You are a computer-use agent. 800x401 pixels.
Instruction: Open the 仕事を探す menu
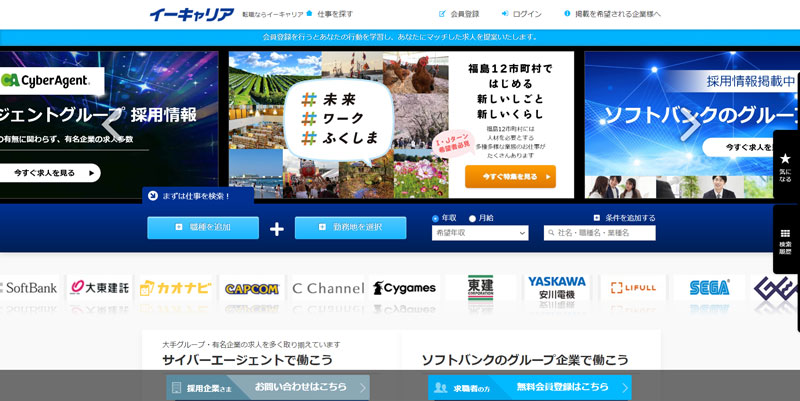pos(330,14)
